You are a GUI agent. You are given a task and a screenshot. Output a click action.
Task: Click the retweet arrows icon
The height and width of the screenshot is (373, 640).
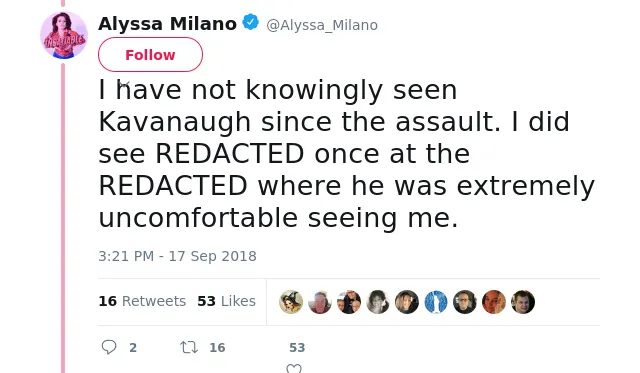(189, 347)
